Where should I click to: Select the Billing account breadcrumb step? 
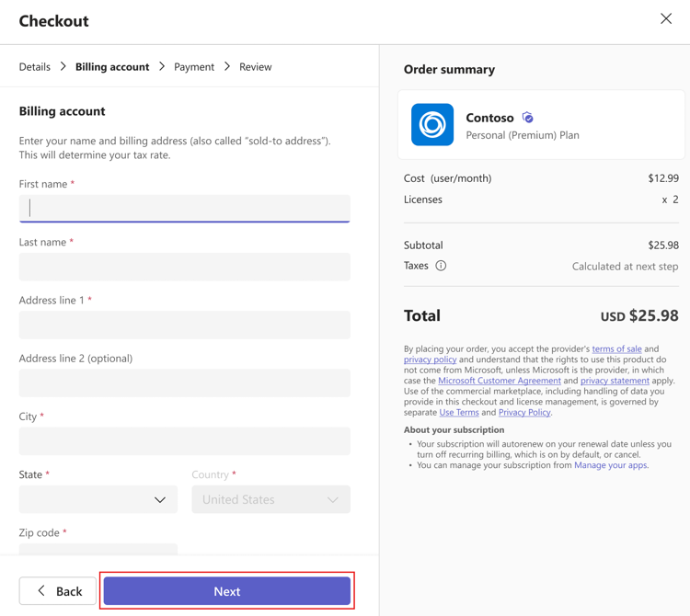point(112,67)
